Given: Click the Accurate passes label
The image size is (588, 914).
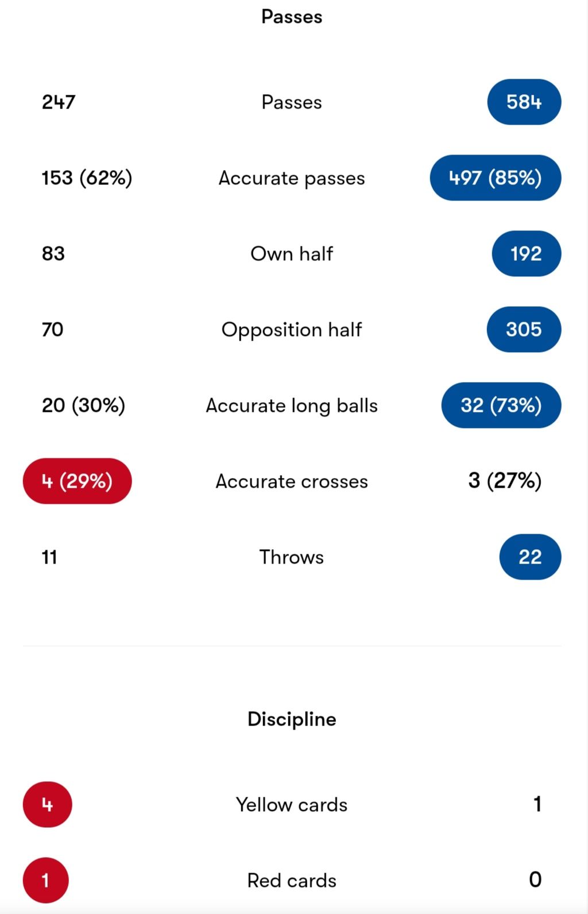Looking at the screenshot, I should [292, 178].
